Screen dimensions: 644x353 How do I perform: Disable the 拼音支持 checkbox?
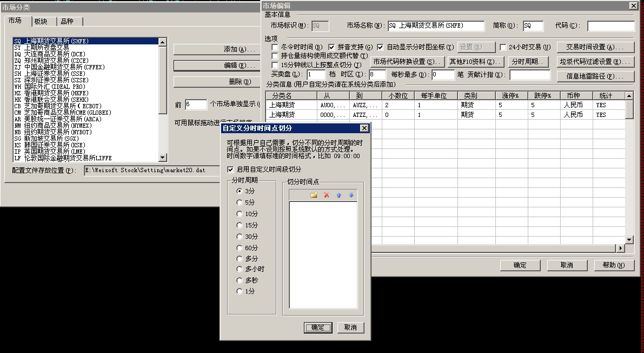coord(333,47)
